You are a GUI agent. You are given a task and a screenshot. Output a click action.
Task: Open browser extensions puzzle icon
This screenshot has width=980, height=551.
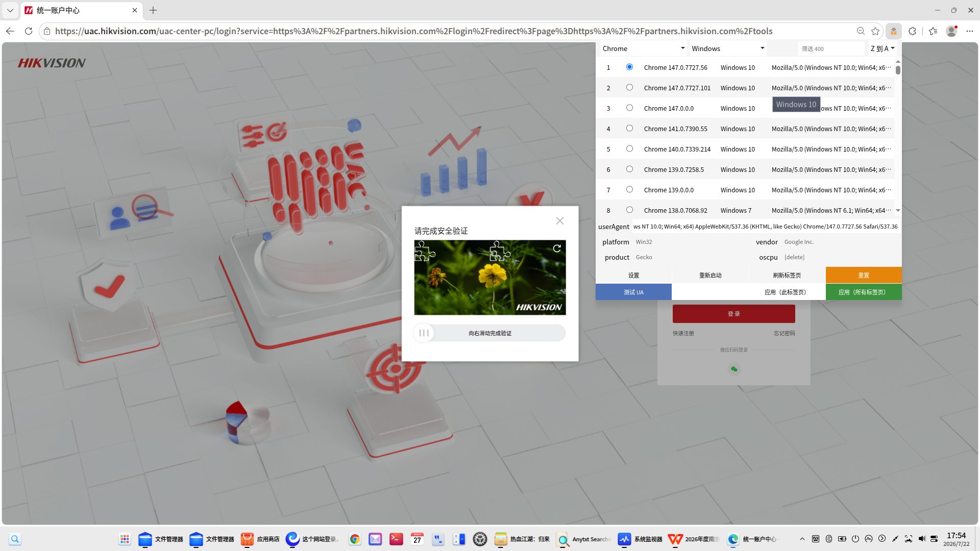[912, 31]
